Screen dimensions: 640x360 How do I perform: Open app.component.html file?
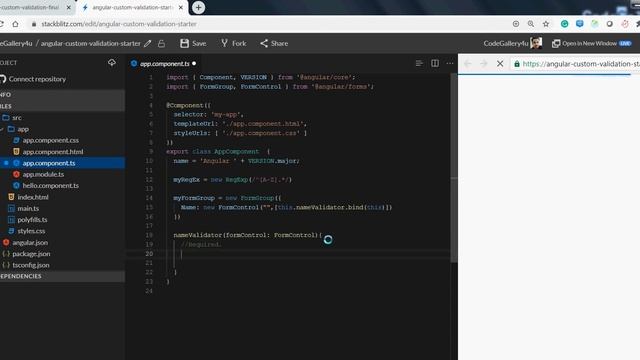click(x=53, y=151)
